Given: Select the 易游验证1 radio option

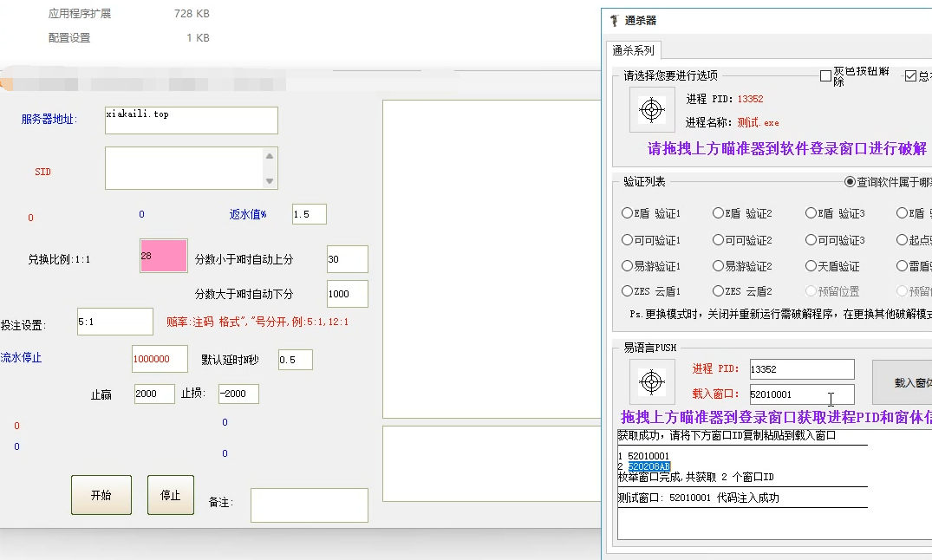Looking at the screenshot, I should 628,266.
